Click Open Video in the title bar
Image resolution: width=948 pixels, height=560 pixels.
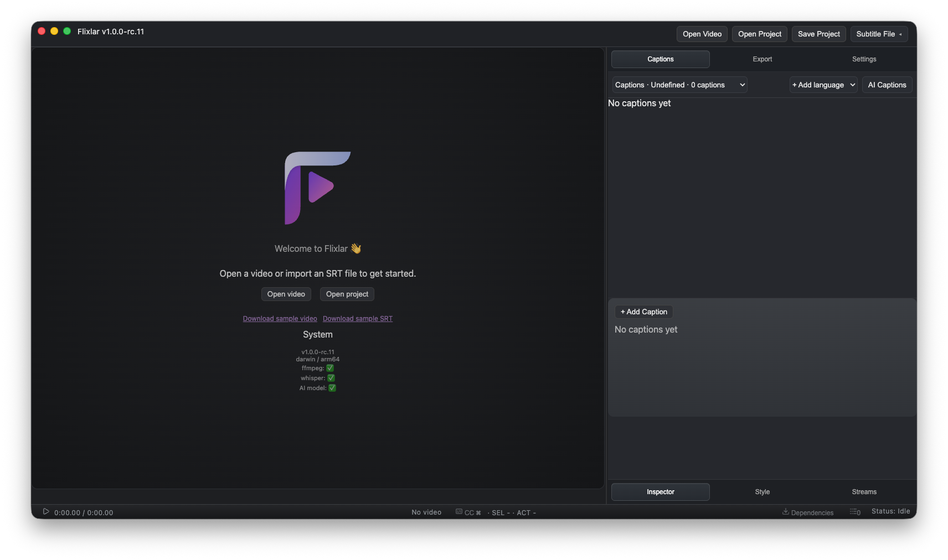(x=702, y=34)
